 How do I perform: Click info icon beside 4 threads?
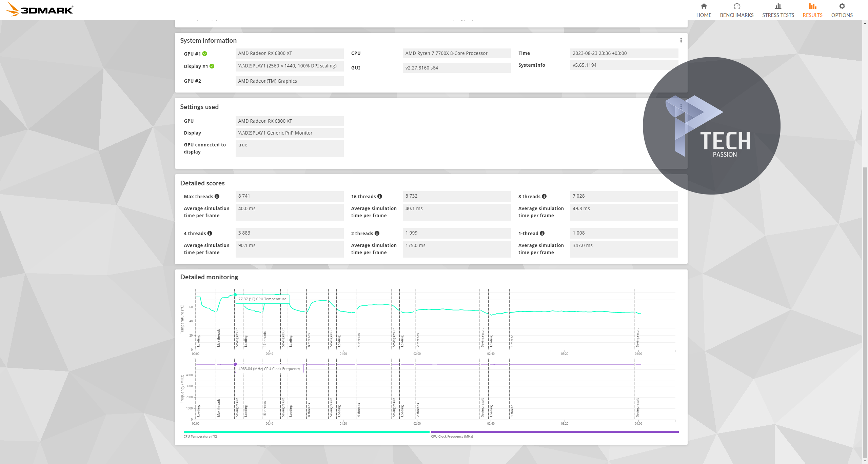coord(210,233)
